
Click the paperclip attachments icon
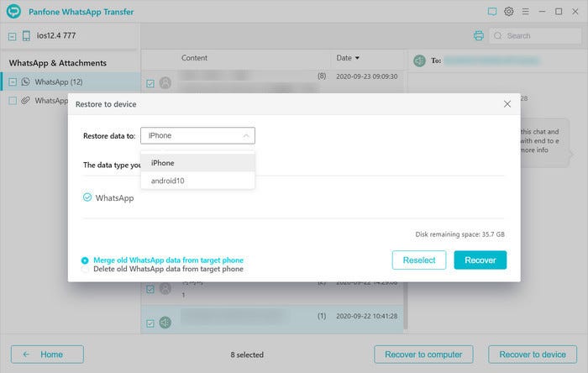click(25, 101)
